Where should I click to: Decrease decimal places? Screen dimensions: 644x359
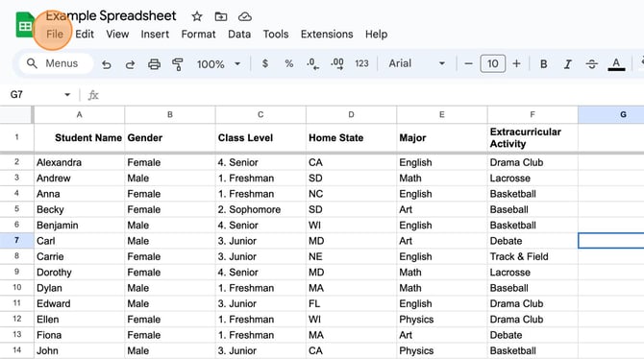click(x=312, y=63)
